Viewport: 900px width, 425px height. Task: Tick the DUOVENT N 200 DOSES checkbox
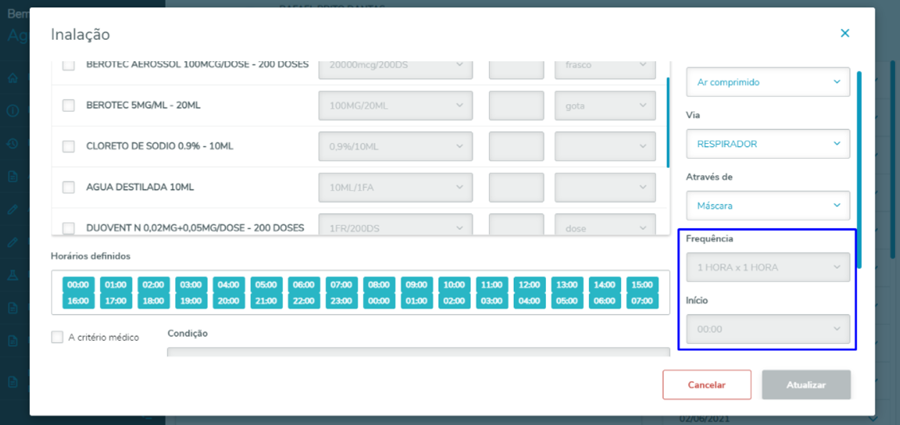(68, 227)
